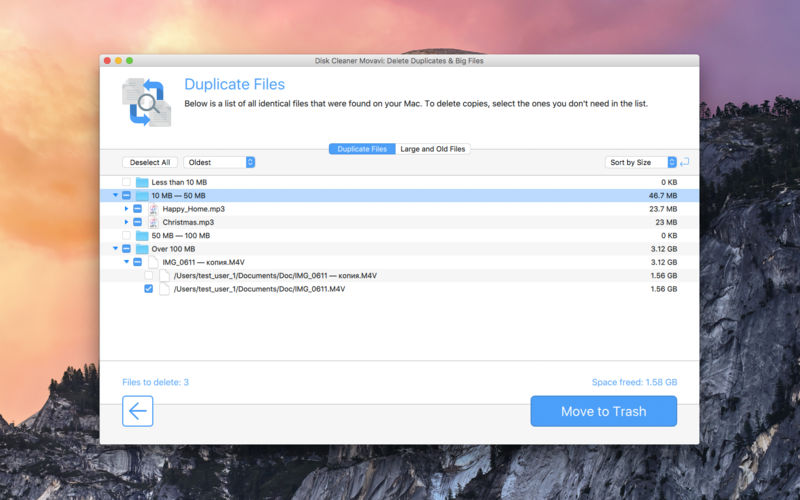The image size is (800, 500).
Task: Click the 46.7 MB size value
Action: [663, 195]
